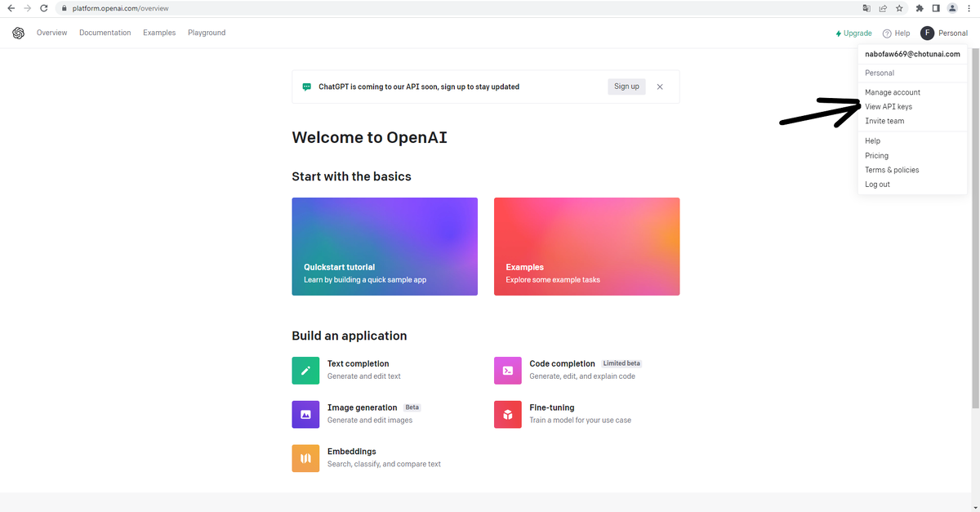Click the Limited beta badge
Screen dimensions: 980x512
coord(621,363)
